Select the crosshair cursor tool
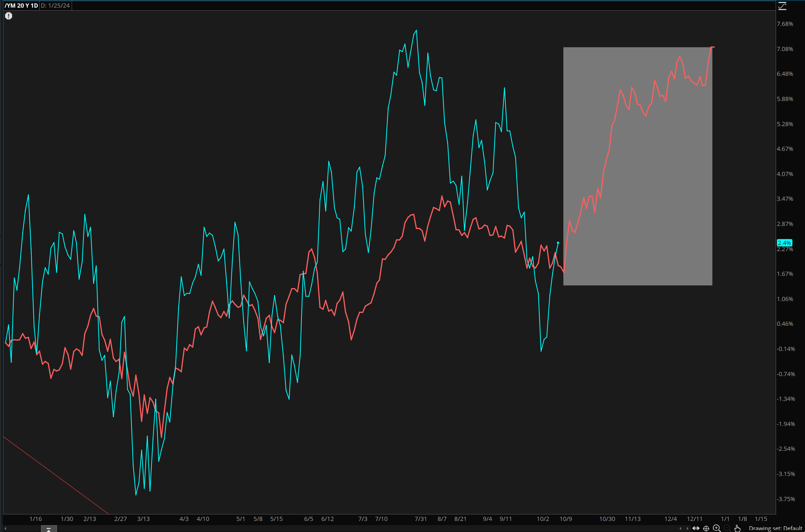 [x=706, y=528]
